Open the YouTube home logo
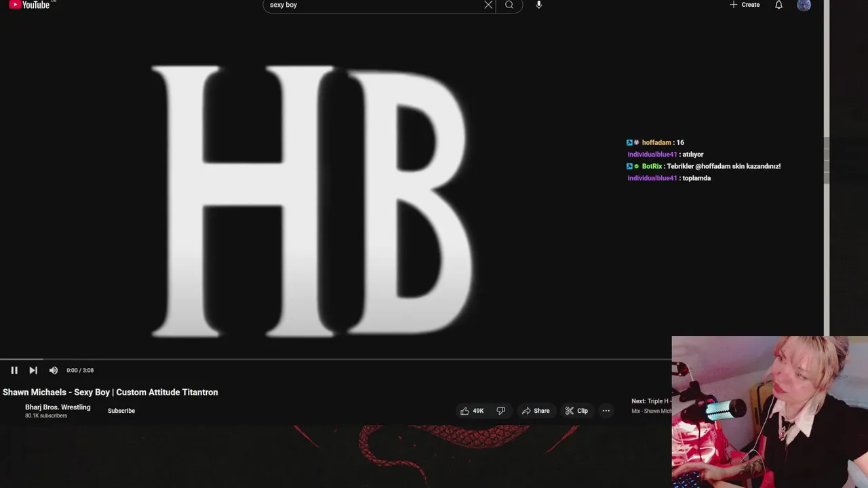The height and width of the screenshot is (488, 868). pos(29,5)
